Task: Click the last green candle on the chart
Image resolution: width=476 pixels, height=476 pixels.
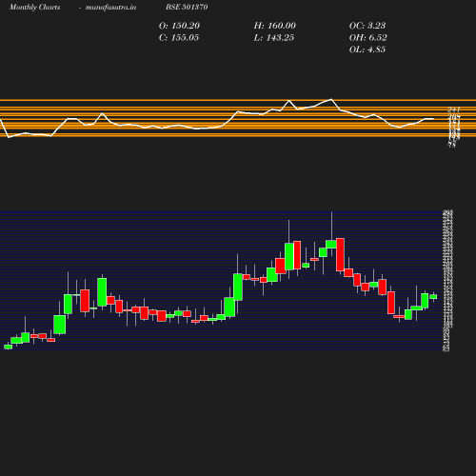Action: (x=433, y=297)
